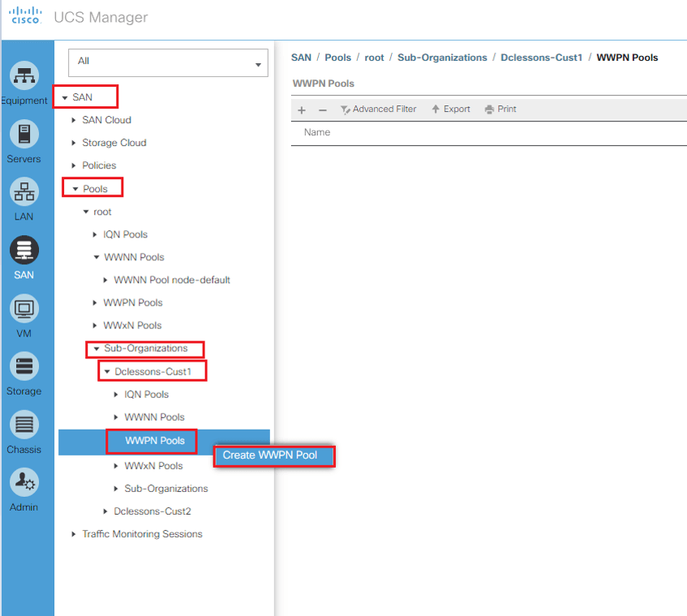Open the LAN section icon
This screenshot has width=687, height=616.
coord(24,192)
